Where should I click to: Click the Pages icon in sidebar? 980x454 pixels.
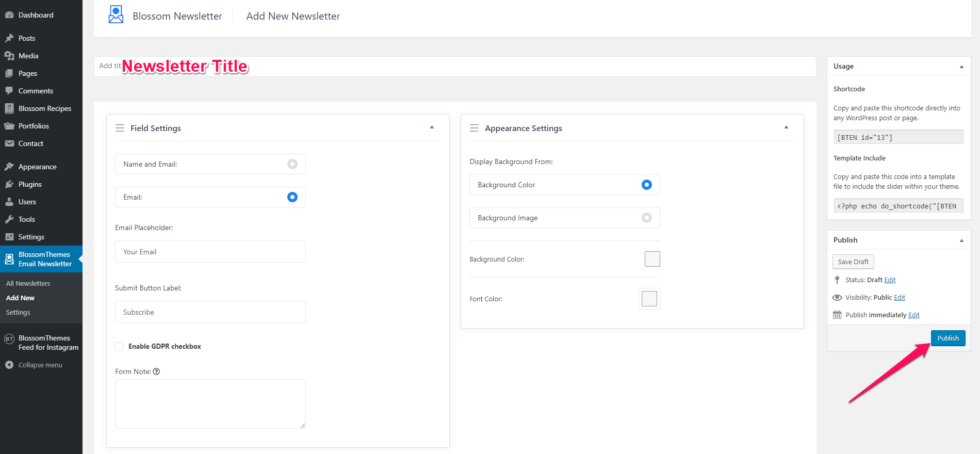click(x=9, y=73)
